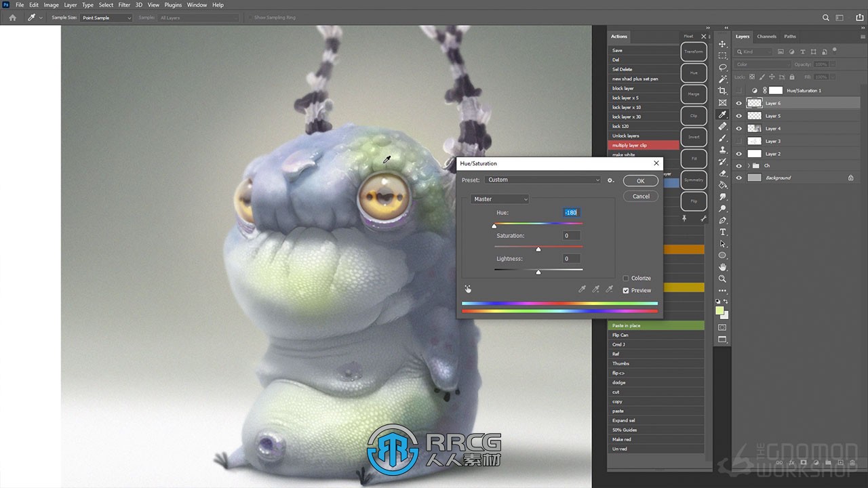Viewport: 868px width, 488px height.
Task: Click the Transform action button
Action: 694,52
